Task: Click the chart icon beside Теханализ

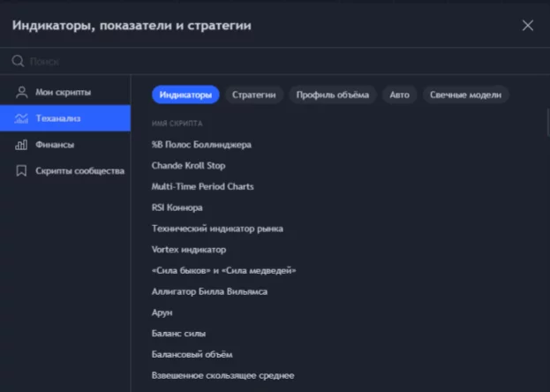Action: [21, 118]
